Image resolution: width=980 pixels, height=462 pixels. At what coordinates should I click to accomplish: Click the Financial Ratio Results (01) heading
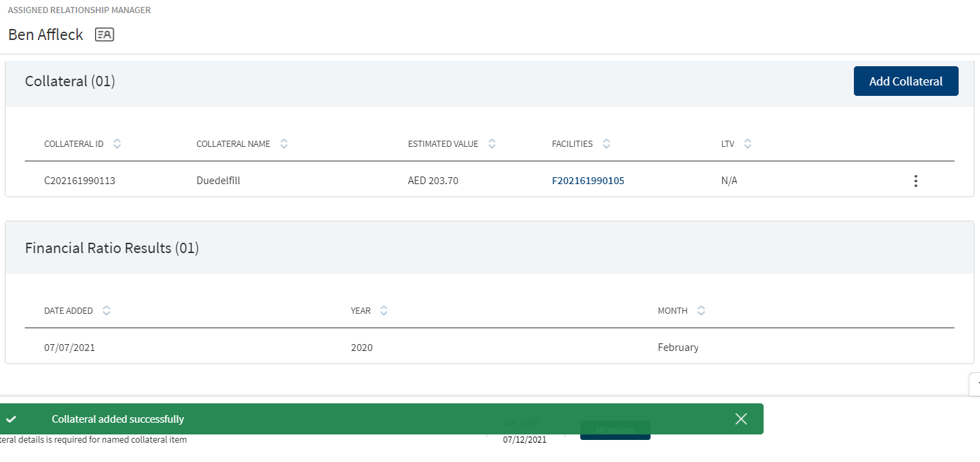coord(112,248)
